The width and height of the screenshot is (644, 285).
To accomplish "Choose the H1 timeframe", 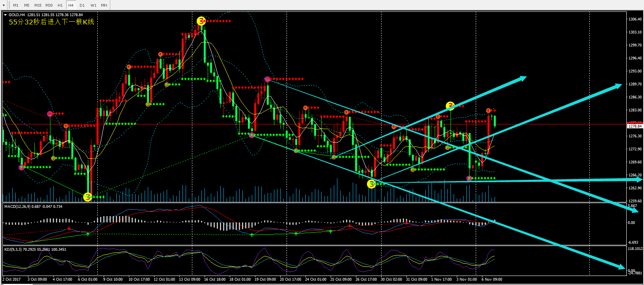I will click(60, 5).
